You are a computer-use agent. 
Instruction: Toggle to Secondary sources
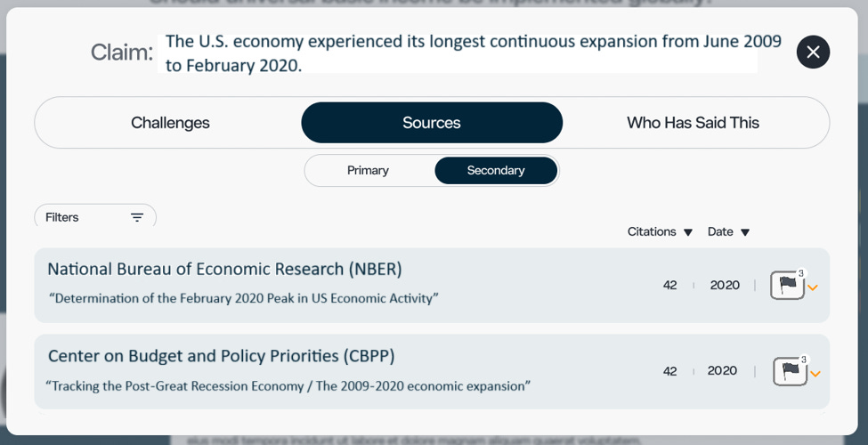[496, 170]
